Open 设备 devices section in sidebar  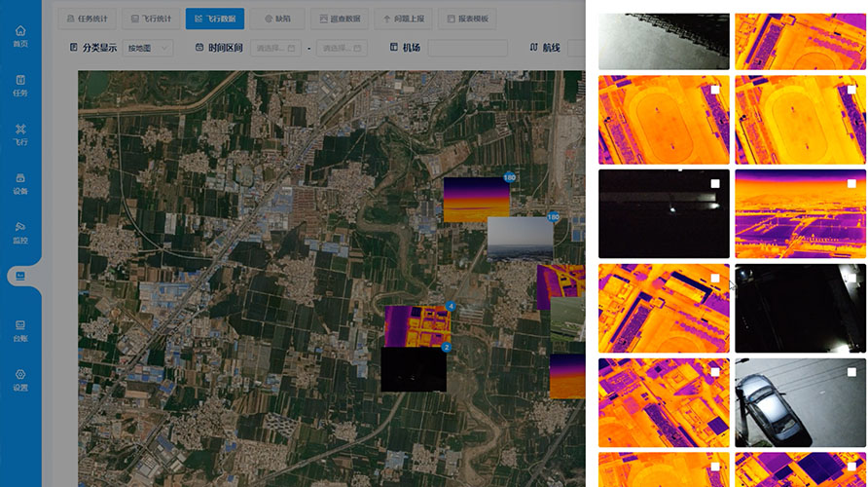pyautogui.click(x=20, y=183)
